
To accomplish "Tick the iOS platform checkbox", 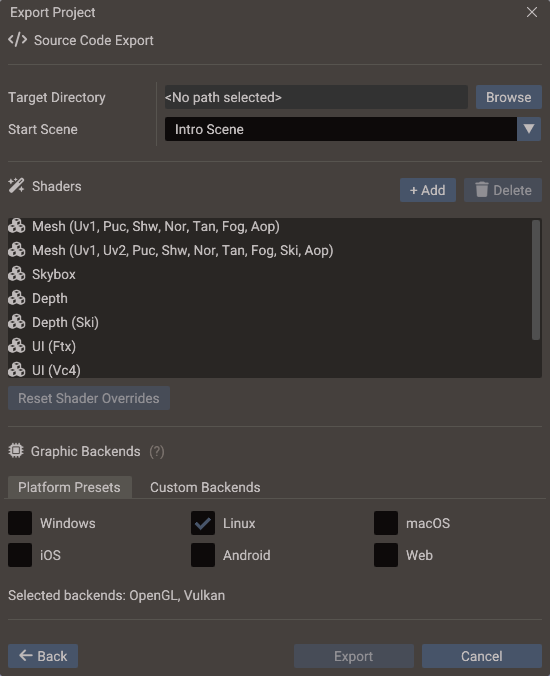I will coord(20,555).
